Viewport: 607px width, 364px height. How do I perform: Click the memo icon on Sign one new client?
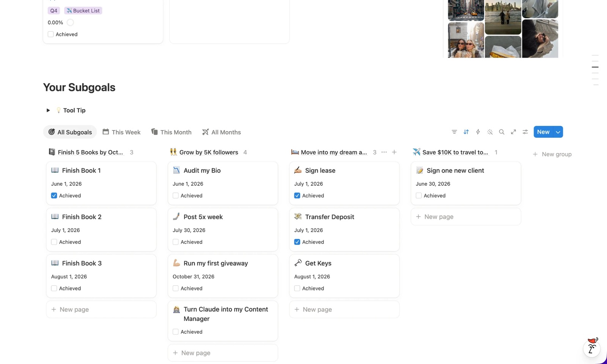(x=420, y=170)
